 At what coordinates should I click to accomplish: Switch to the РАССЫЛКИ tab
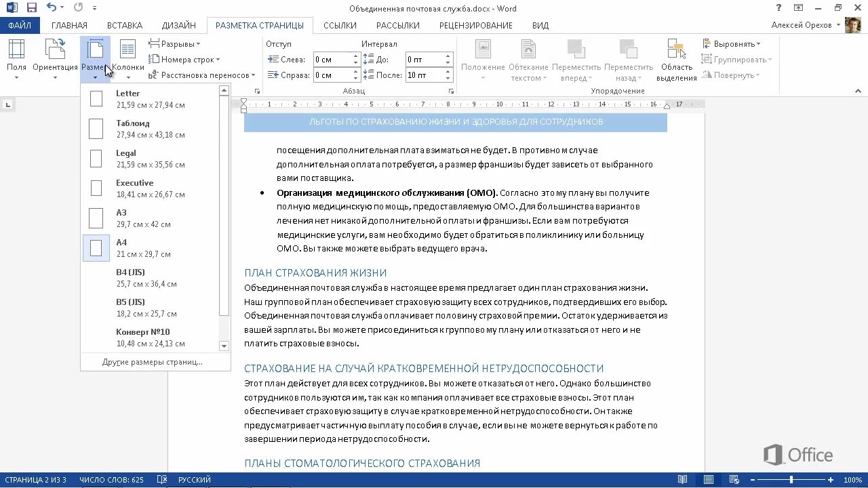pos(398,25)
